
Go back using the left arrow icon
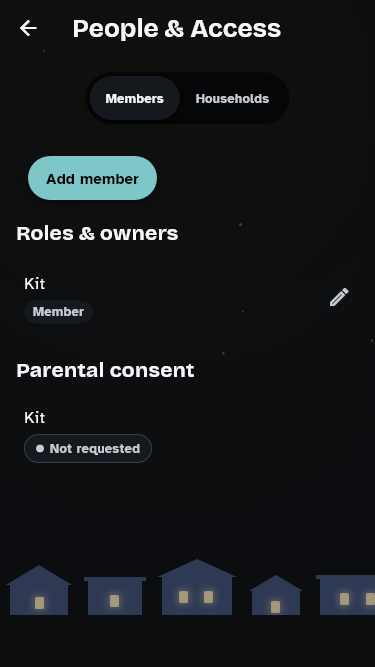(28, 29)
